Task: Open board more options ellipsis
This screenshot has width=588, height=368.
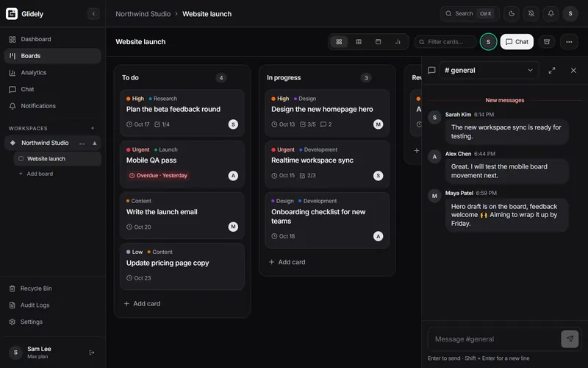Action: click(569, 42)
